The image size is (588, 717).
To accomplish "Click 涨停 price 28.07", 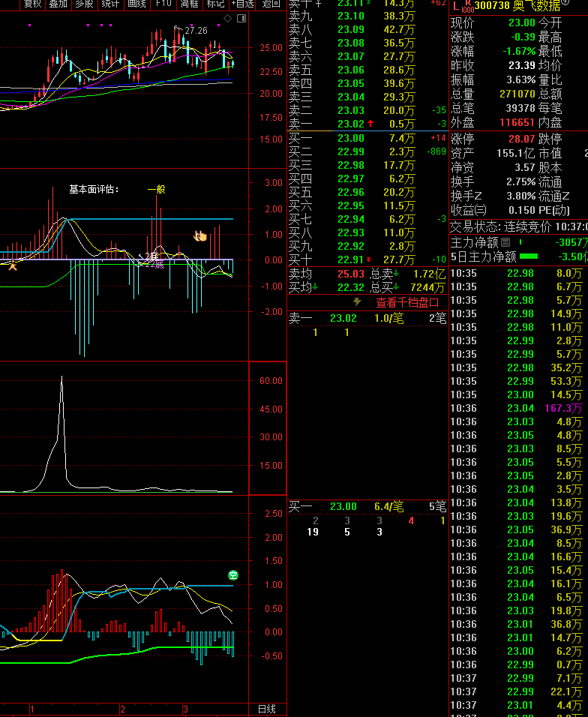I will [522, 139].
